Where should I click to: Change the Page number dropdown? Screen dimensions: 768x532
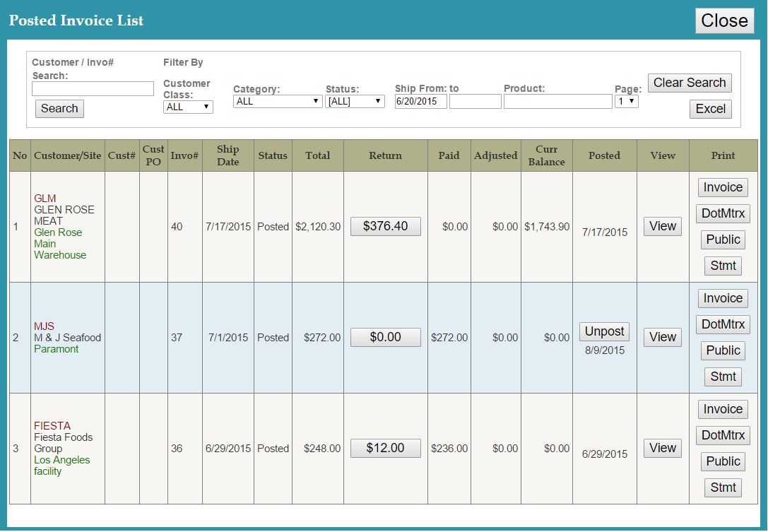pyautogui.click(x=626, y=100)
